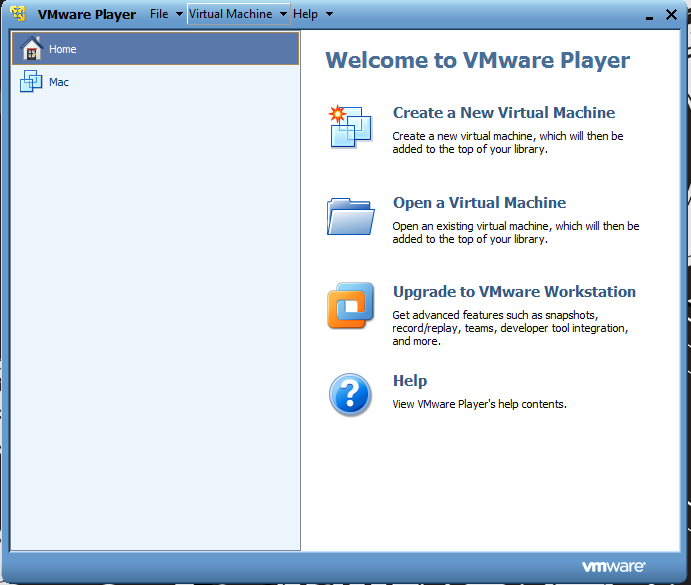Select Home text label in the library list

[x=63, y=49]
